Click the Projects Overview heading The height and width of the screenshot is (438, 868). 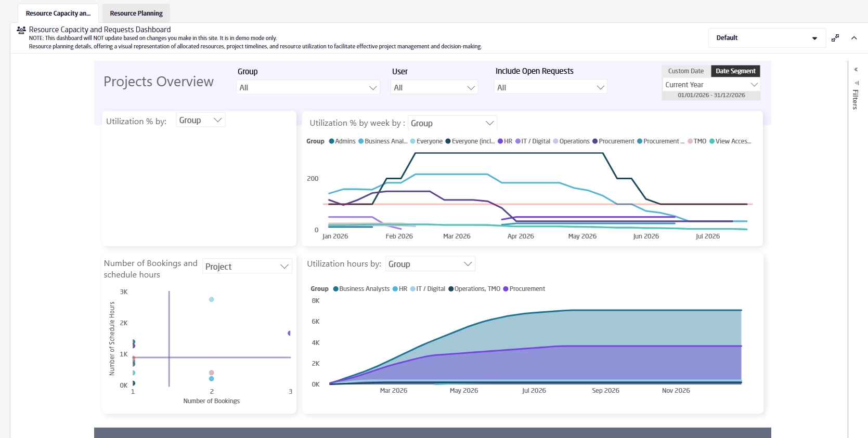(159, 82)
